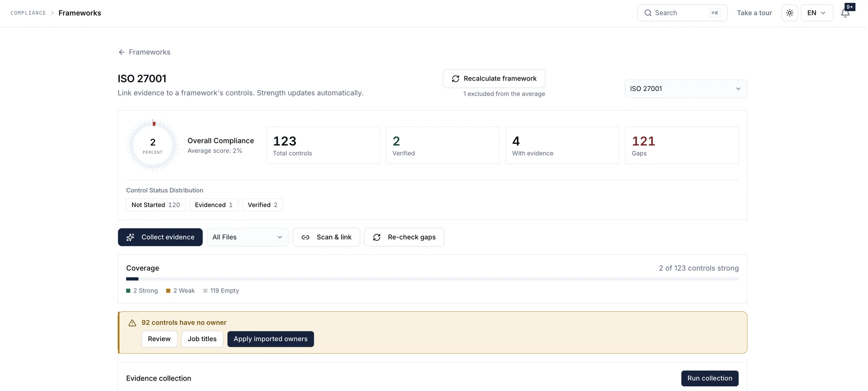Click the refresh icon in Recalculate framework

point(455,79)
